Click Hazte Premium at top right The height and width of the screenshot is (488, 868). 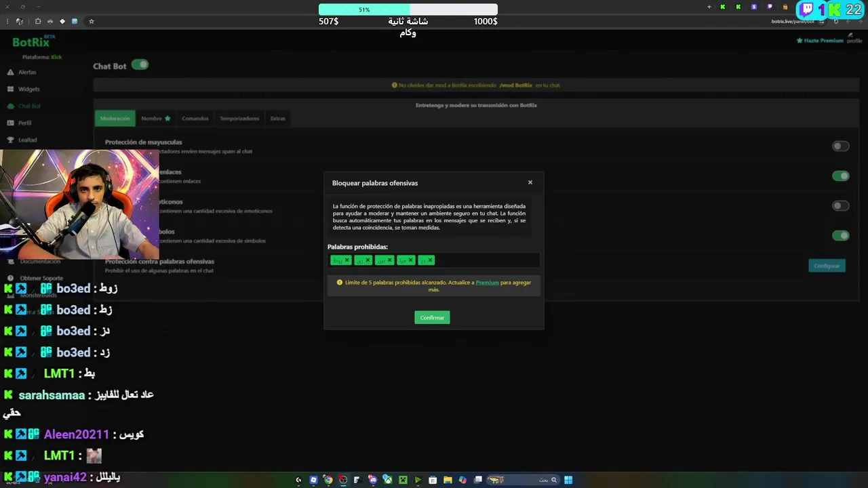(819, 41)
